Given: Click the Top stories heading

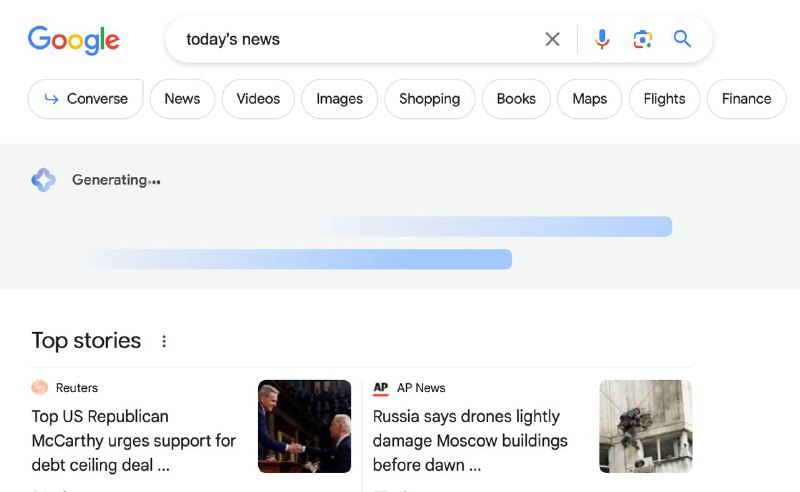Looking at the screenshot, I should coord(86,340).
